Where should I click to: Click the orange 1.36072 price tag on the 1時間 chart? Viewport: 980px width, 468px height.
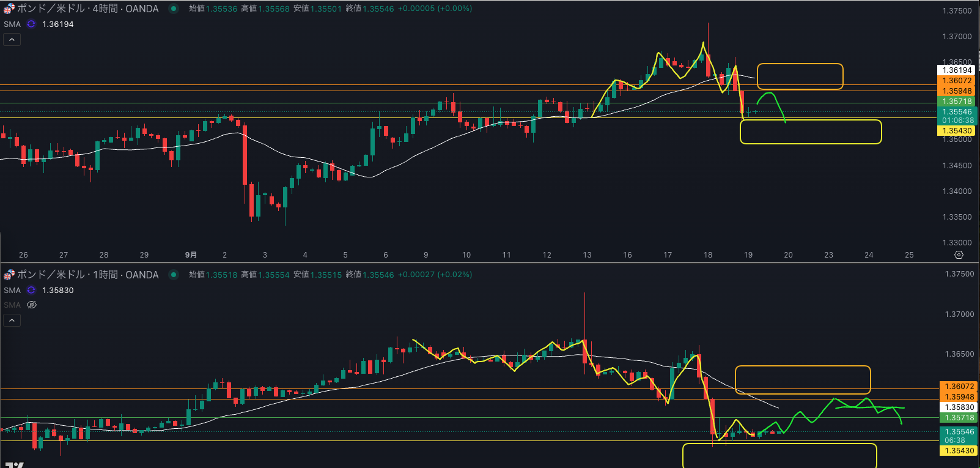(x=959, y=387)
